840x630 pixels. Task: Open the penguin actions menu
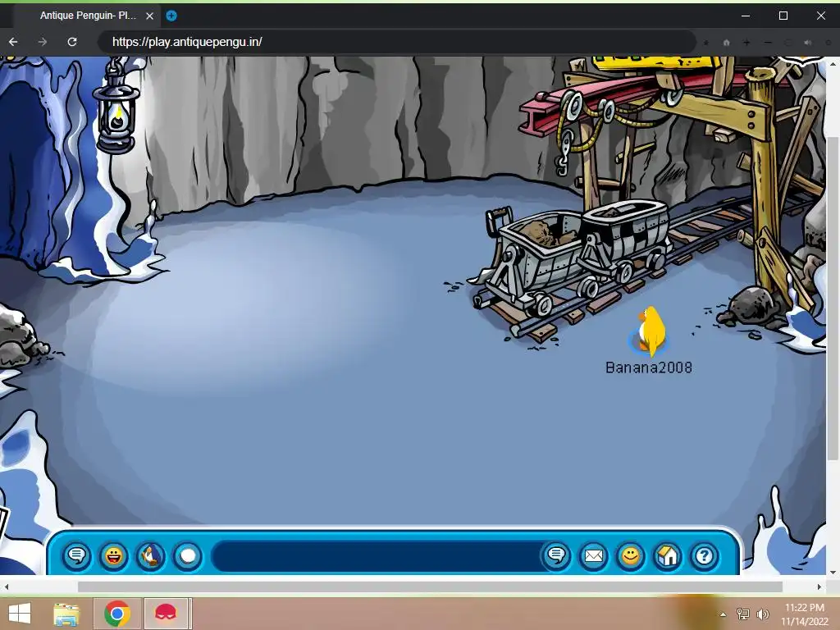point(151,556)
